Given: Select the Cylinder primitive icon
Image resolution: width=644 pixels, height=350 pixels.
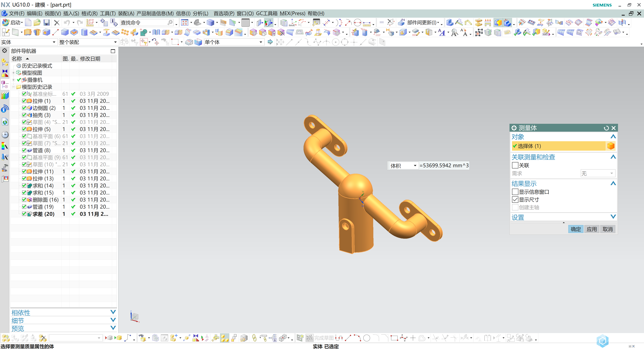Looking at the screenshot, I should 85,32.
